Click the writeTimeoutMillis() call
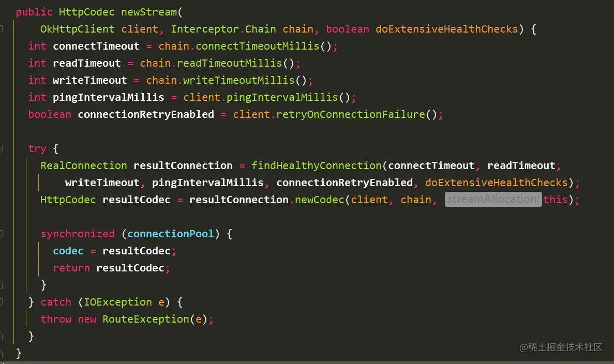614x364 pixels. pyautogui.click(x=245, y=80)
